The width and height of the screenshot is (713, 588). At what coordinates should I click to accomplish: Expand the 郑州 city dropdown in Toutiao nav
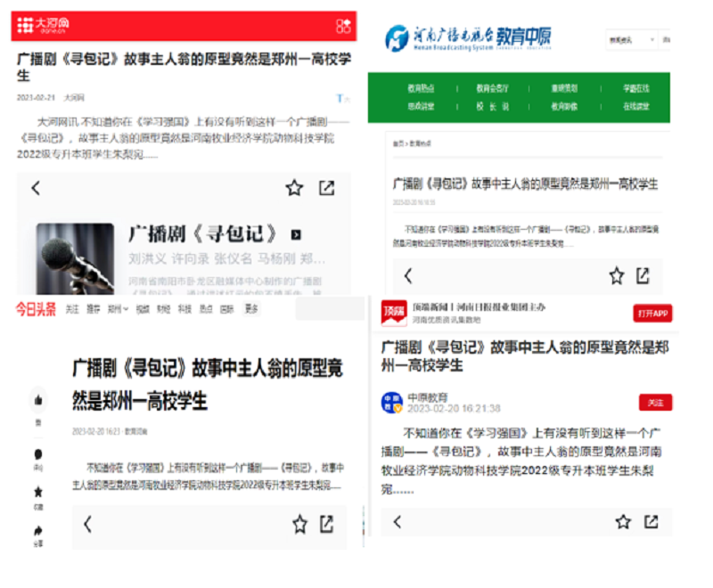pyautogui.click(x=117, y=309)
